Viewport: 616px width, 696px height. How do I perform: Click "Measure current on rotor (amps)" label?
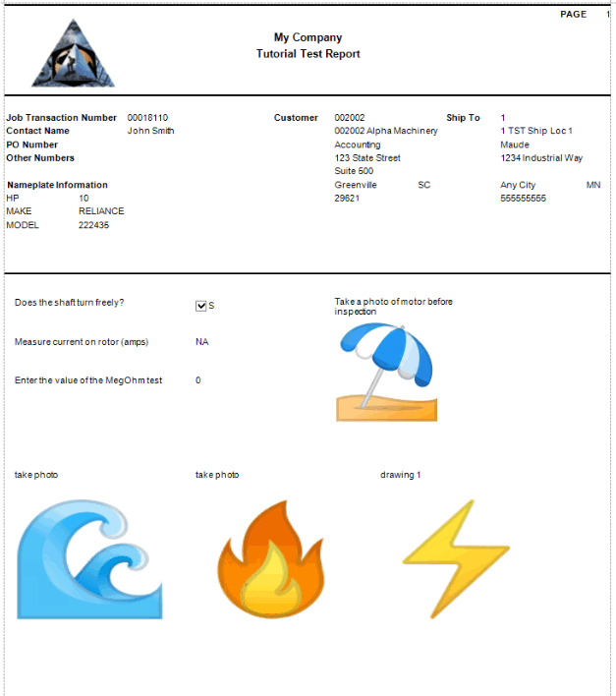pos(82,342)
